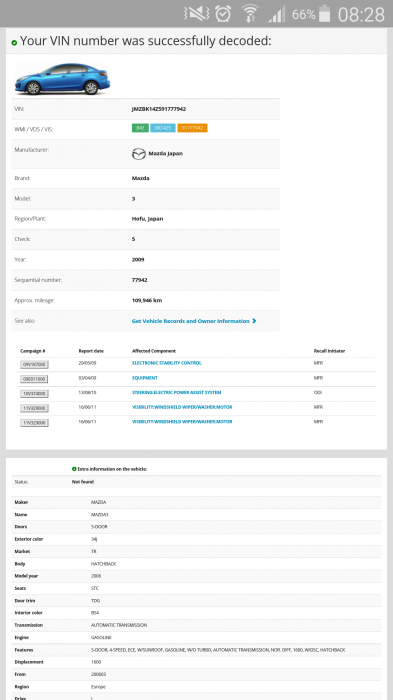Tap the cellular signal strength icon
The height and width of the screenshot is (700, 393).
point(277,15)
